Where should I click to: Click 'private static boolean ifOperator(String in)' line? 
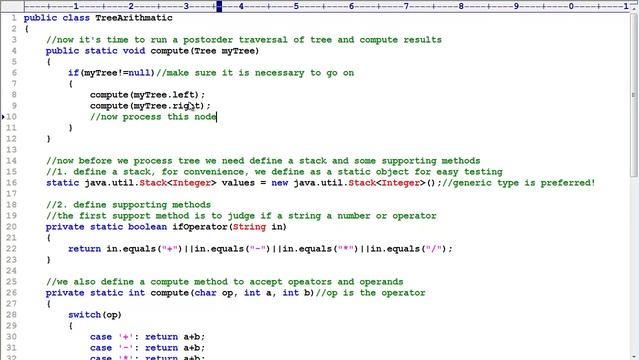pos(166,227)
